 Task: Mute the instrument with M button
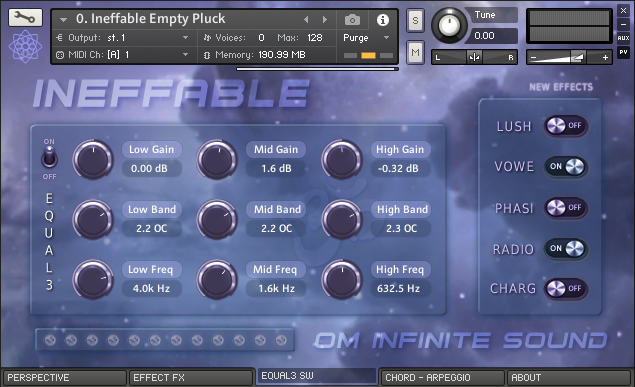(415, 52)
